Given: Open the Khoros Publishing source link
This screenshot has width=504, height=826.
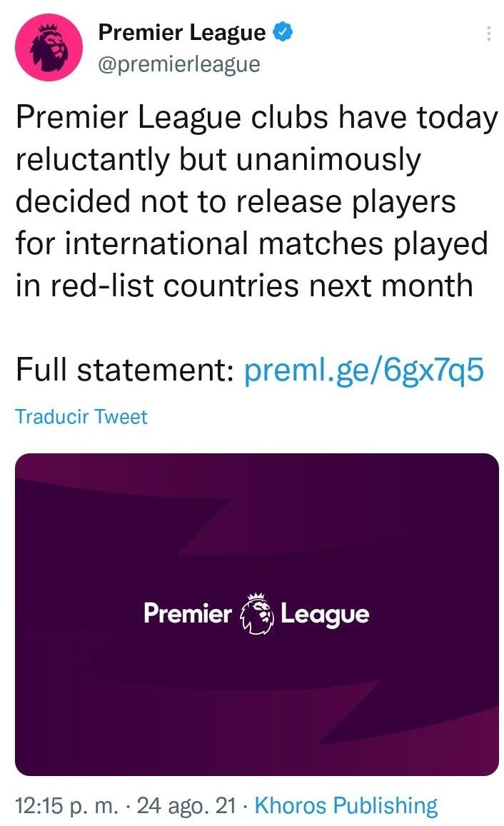Looking at the screenshot, I should 346,805.
